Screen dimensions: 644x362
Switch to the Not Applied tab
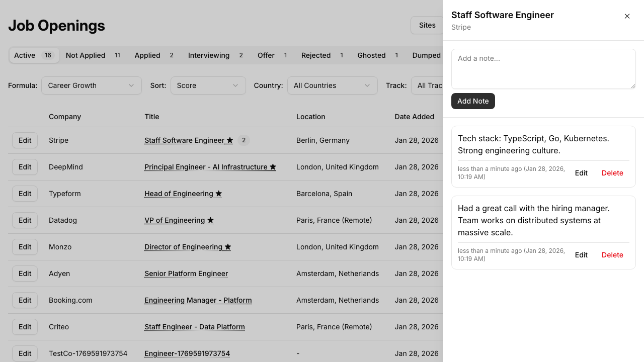point(93,55)
